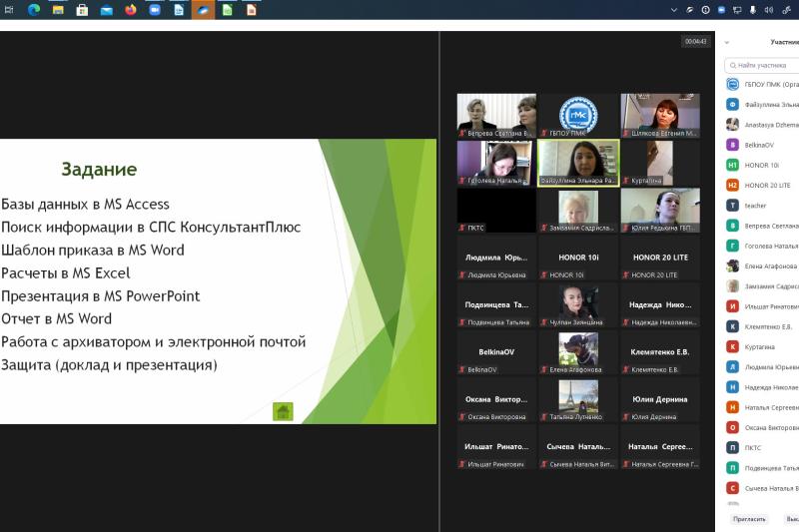
Task: Open Firefox from the taskbar
Action: tap(131, 10)
